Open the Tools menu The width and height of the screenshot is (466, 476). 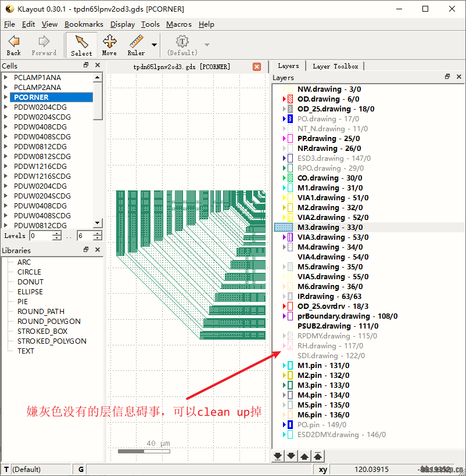pyautogui.click(x=150, y=24)
